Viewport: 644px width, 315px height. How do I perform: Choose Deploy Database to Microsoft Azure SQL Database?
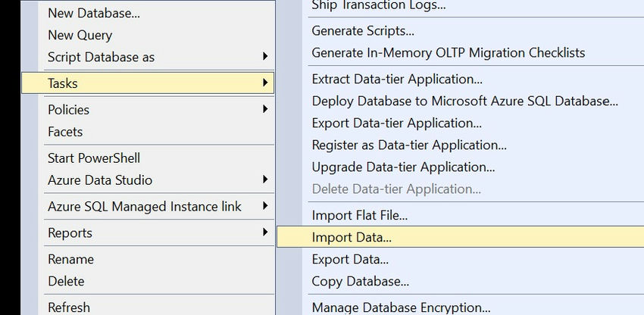[465, 101]
